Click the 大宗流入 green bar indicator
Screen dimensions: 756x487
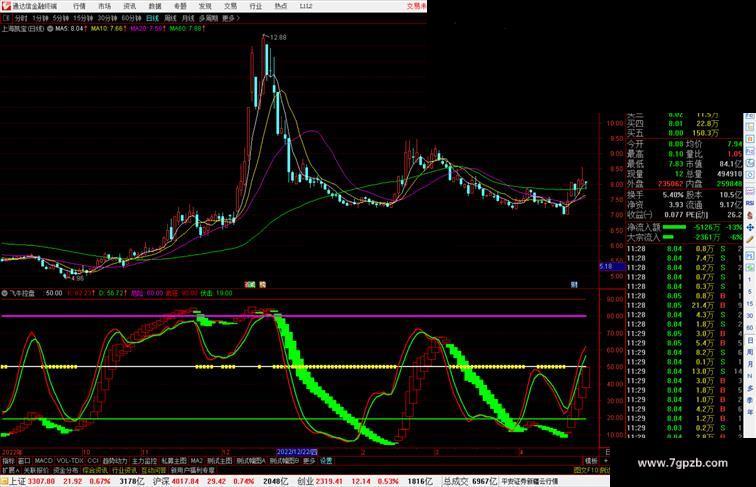click(x=668, y=237)
